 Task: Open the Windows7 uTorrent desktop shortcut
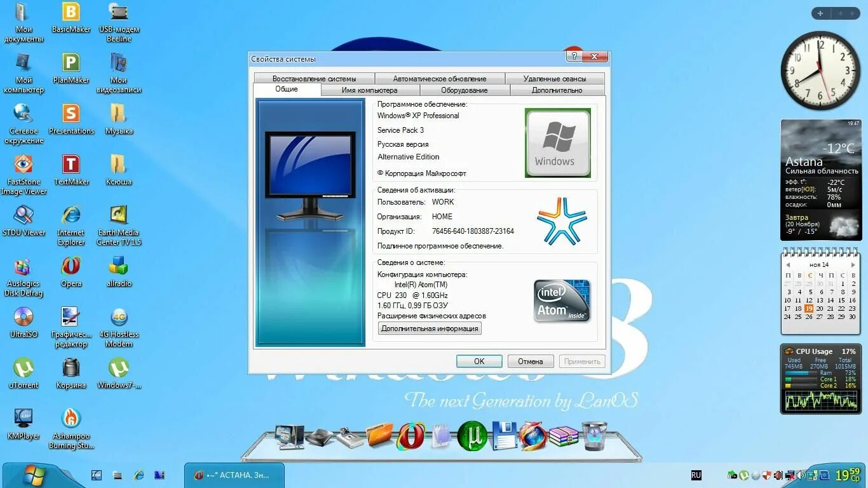[119, 374]
